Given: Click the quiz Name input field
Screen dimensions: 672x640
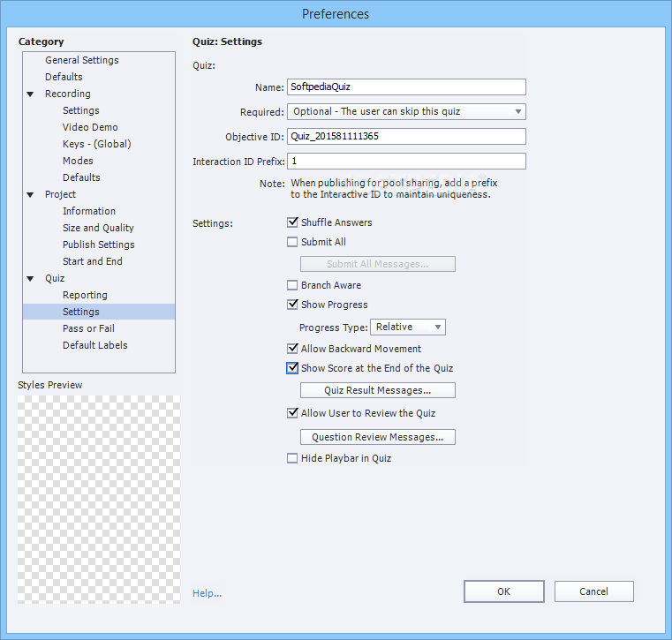Looking at the screenshot, I should click(406, 87).
